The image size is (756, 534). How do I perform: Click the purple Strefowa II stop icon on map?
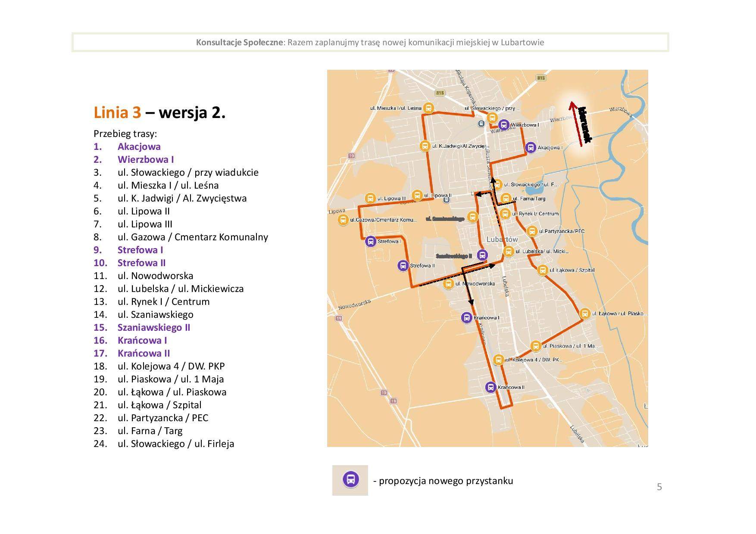(x=403, y=266)
